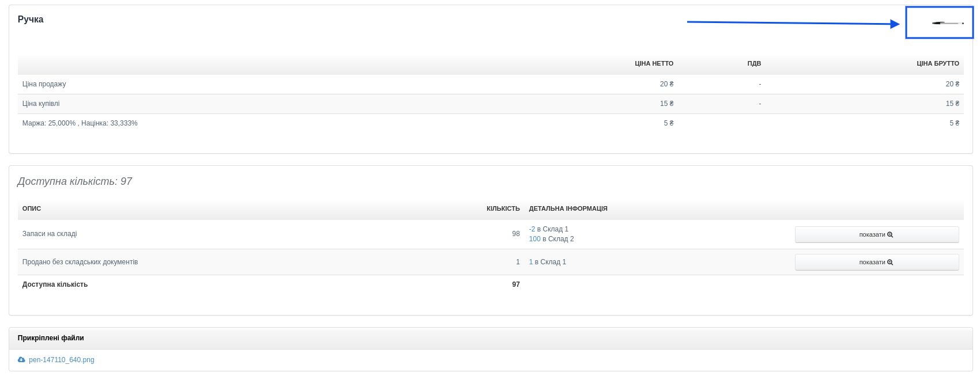Select the ДЕТАЛЬНА ІНФОРМАЦІЯ column header
Screen dimensions: 980x376
(568, 208)
